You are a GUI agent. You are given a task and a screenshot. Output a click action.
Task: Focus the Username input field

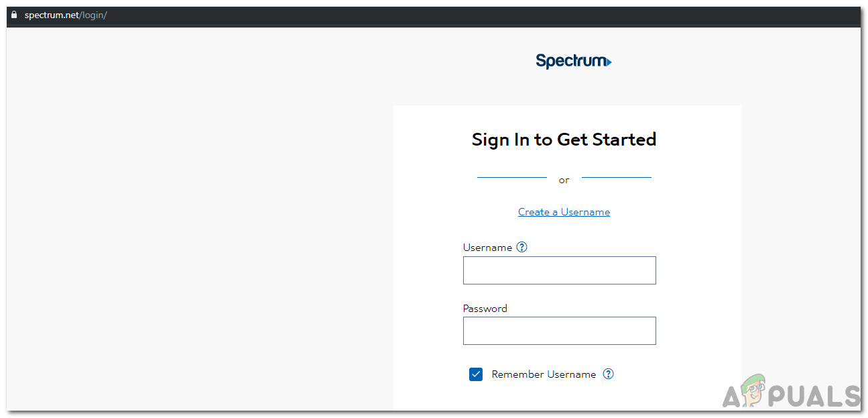click(559, 270)
